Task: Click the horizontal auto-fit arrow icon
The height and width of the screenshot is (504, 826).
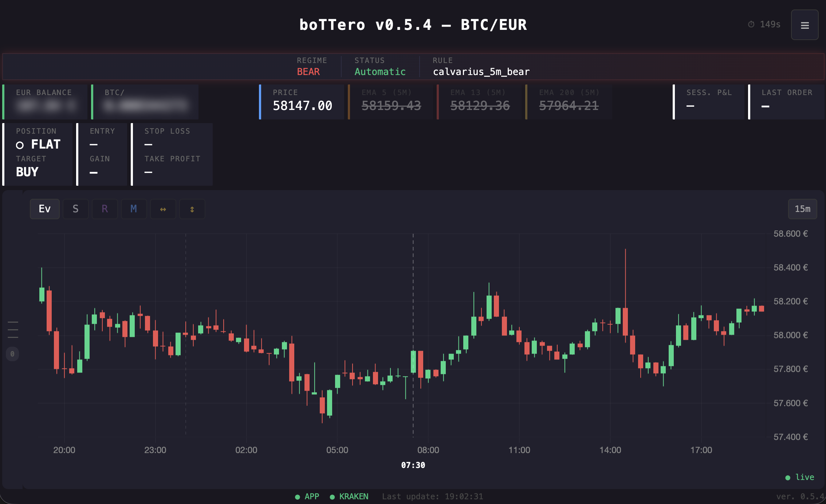Action: click(x=163, y=209)
